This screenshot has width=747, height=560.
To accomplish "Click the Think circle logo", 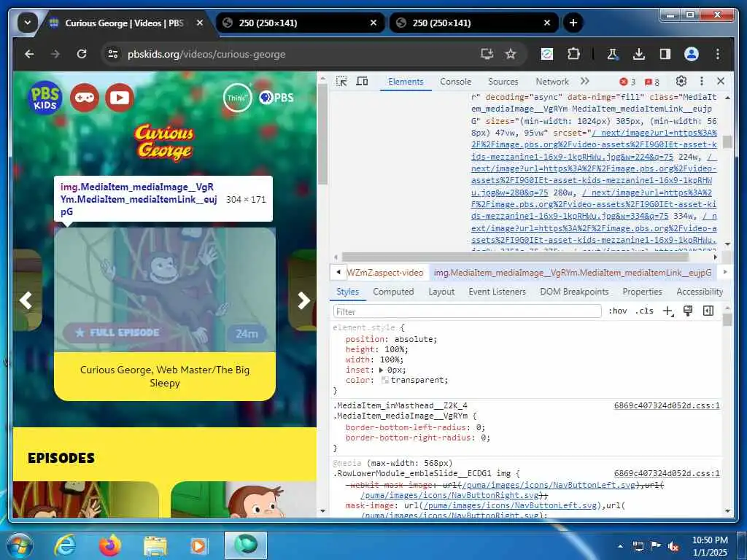I will [237, 98].
